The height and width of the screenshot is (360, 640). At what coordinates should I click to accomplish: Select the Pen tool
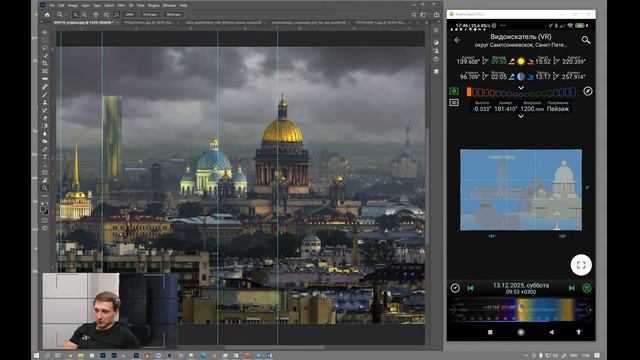(44, 149)
